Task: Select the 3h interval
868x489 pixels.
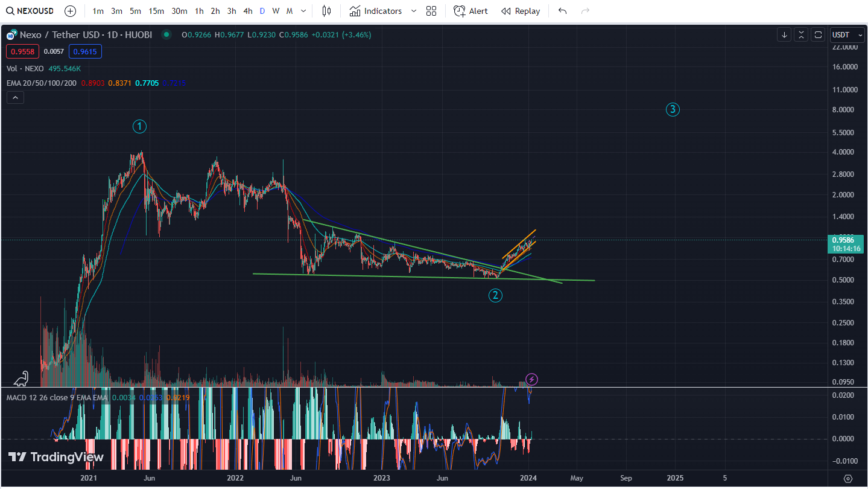Action: pos(232,11)
